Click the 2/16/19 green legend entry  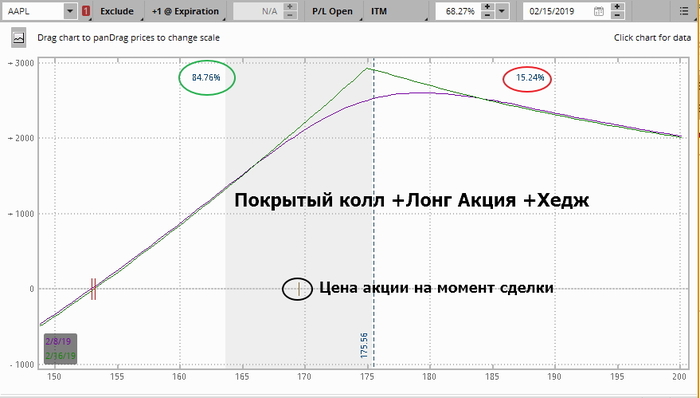(x=60, y=356)
